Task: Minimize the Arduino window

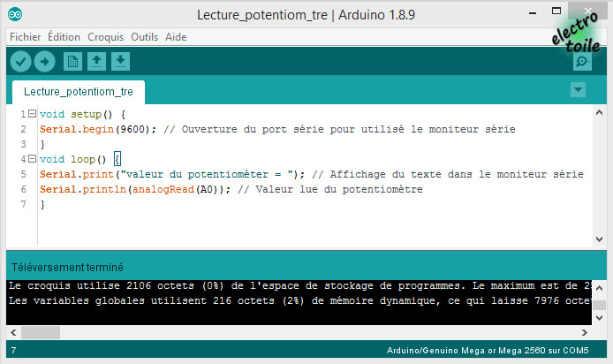Action: click(x=532, y=13)
